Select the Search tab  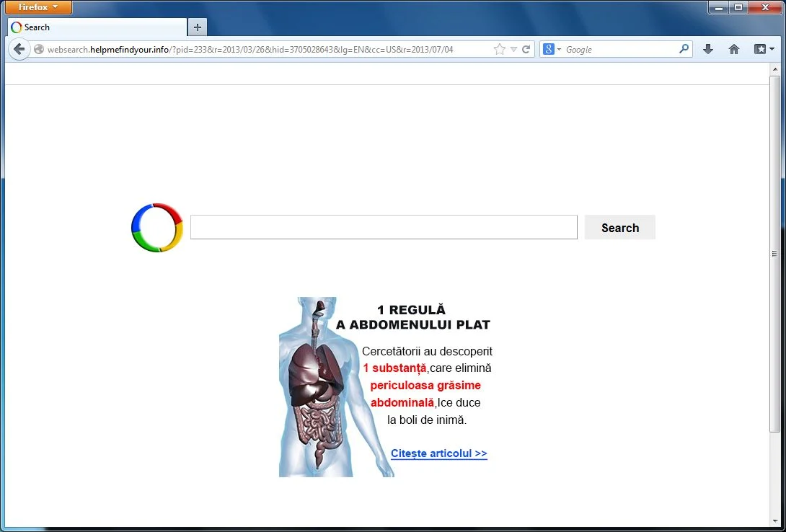coord(97,27)
